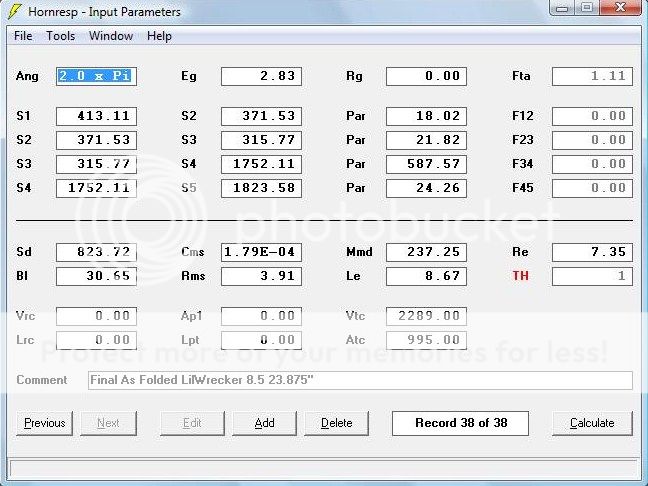
Task: Click the Bl field showing 30.65
Action: click(96, 276)
